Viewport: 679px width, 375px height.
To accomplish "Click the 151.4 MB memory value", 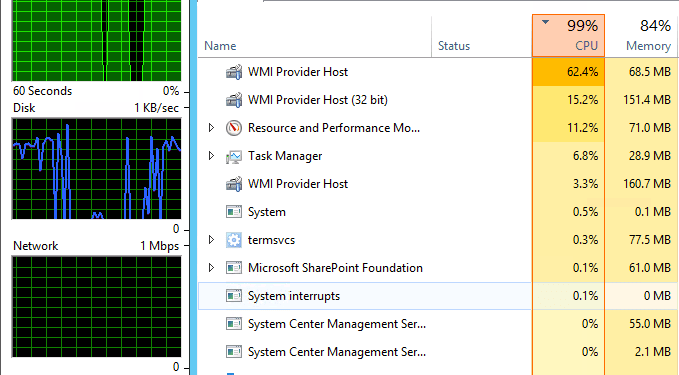I will coord(647,100).
